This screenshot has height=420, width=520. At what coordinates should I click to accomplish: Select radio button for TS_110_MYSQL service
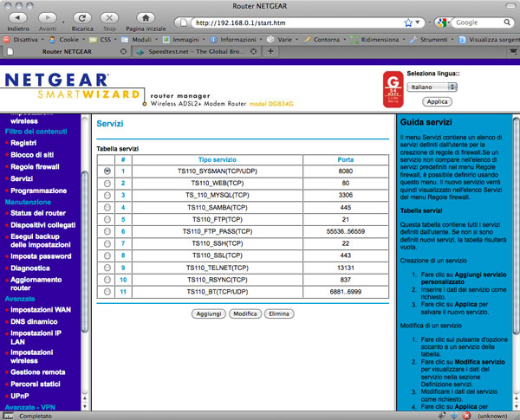(107, 195)
